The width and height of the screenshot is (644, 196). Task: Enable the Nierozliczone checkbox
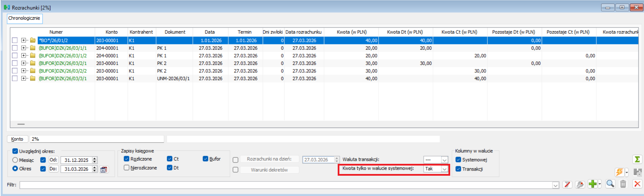point(127,168)
